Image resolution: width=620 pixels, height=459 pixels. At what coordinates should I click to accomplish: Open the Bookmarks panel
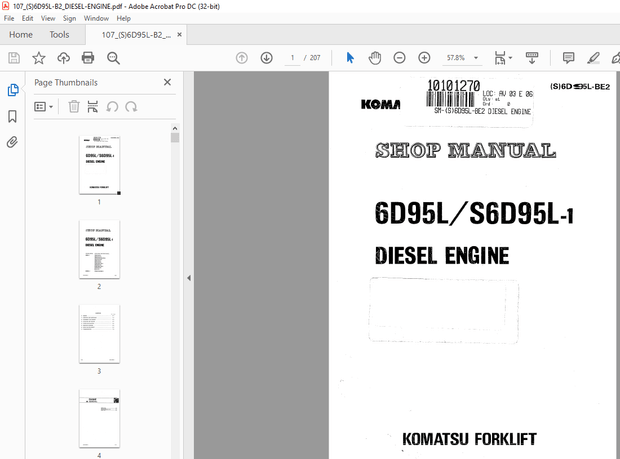click(x=12, y=116)
